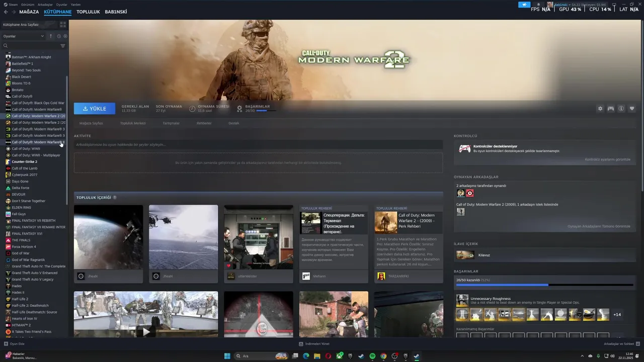Click the activity comment input field
Viewport: 644px width, 362px height.
(x=258, y=145)
